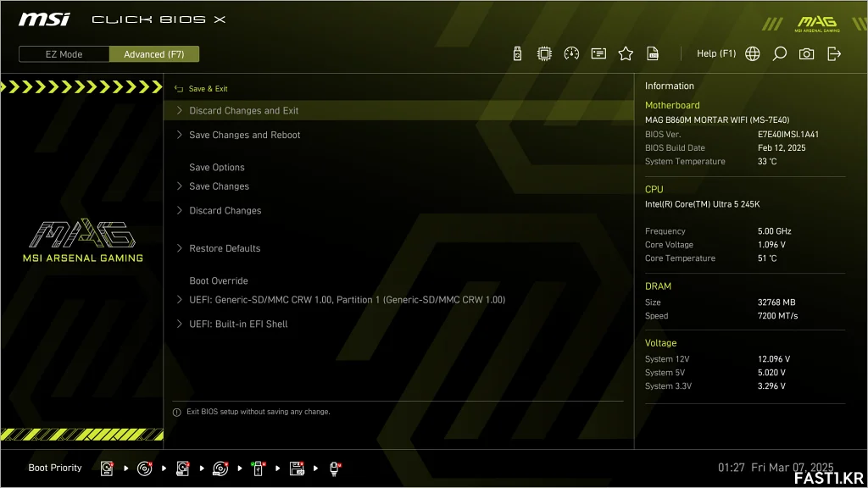Image resolution: width=868 pixels, height=488 pixels.
Task: Click the Boot Override heading
Action: (x=218, y=280)
